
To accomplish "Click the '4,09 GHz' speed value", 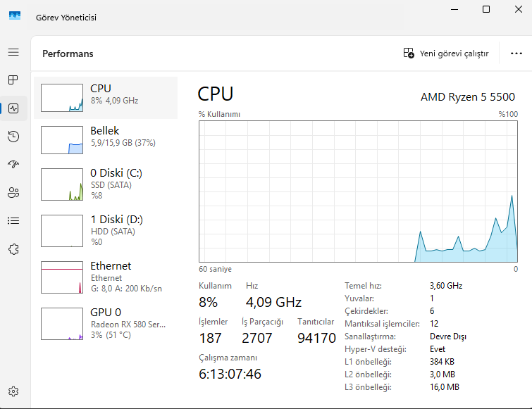I will pos(273,302).
